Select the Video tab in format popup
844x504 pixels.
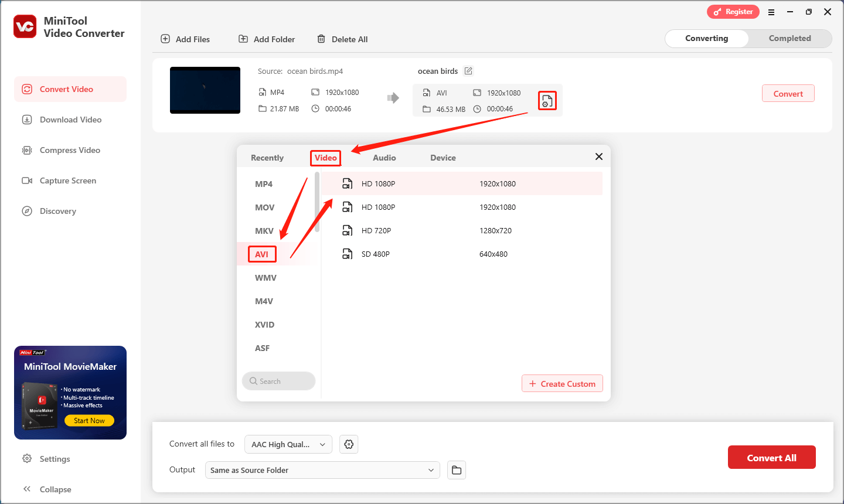tap(326, 158)
